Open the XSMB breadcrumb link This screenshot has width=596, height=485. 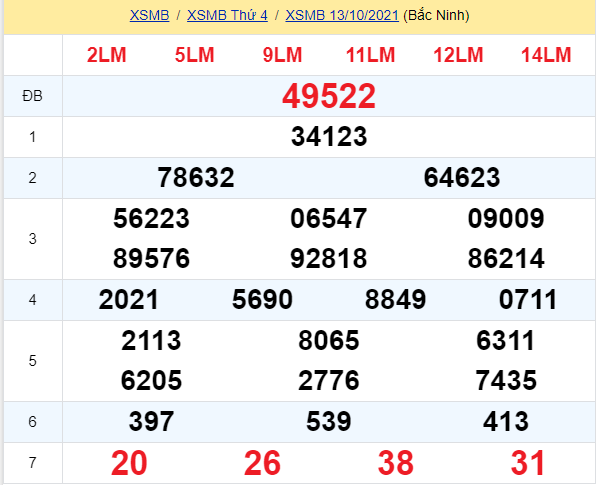click(149, 16)
